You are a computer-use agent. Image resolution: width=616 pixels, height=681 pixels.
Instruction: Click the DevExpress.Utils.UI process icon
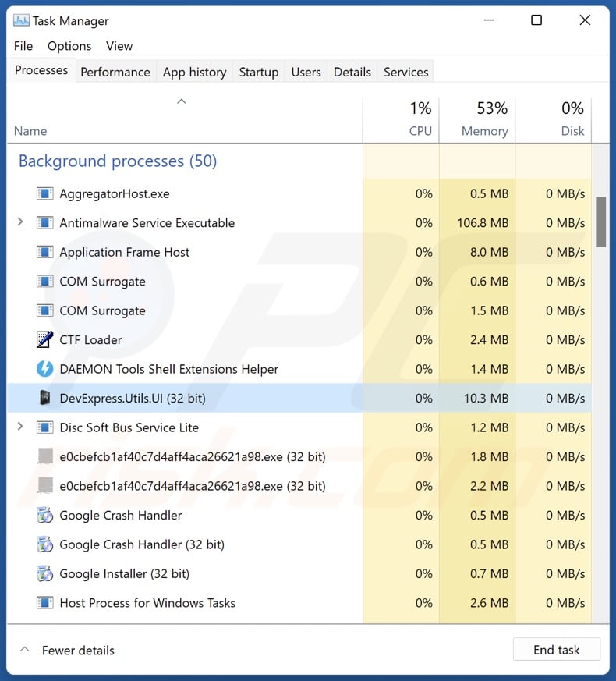44,398
